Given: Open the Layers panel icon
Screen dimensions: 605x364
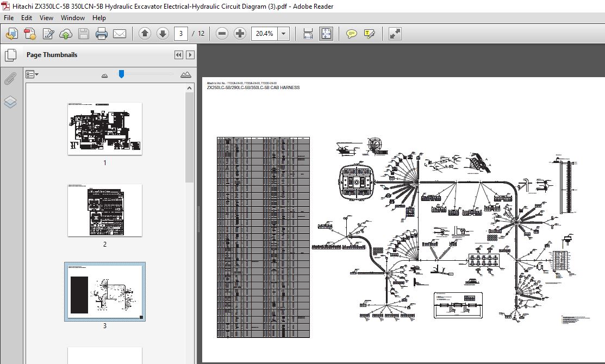Looking at the screenshot, I should pos(10,102).
